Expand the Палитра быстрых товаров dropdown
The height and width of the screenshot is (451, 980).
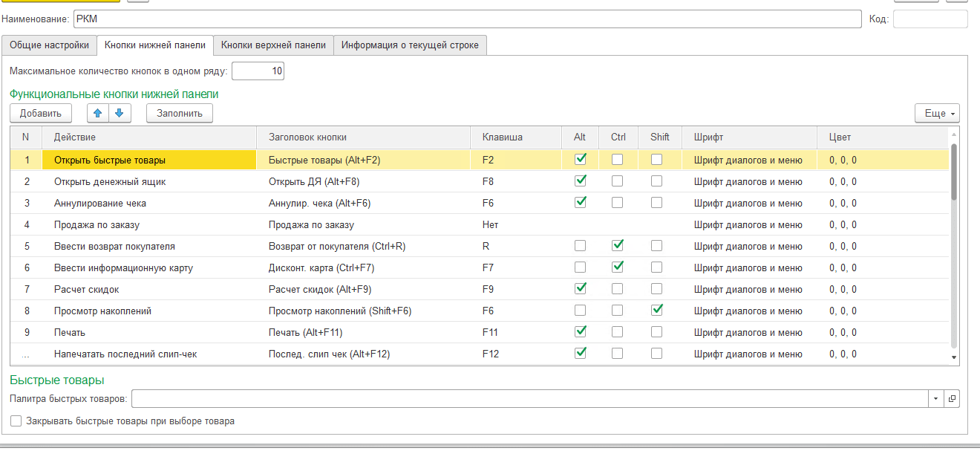pos(935,399)
